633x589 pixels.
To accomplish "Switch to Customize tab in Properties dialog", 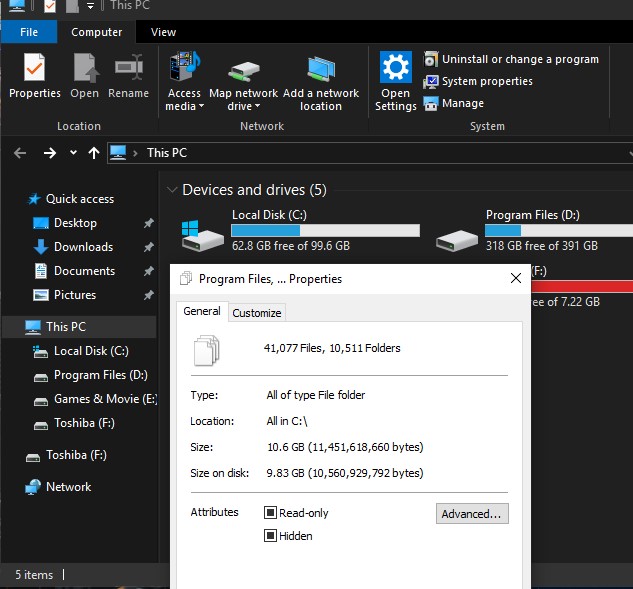I will pyautogui.click(x=257, y=313).
